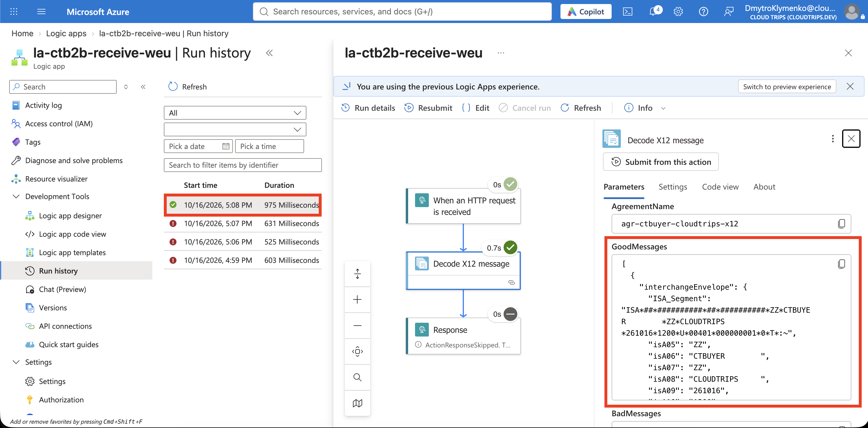Select the Parameters tab
Screen dimensions: 868x428
[624, 187]
